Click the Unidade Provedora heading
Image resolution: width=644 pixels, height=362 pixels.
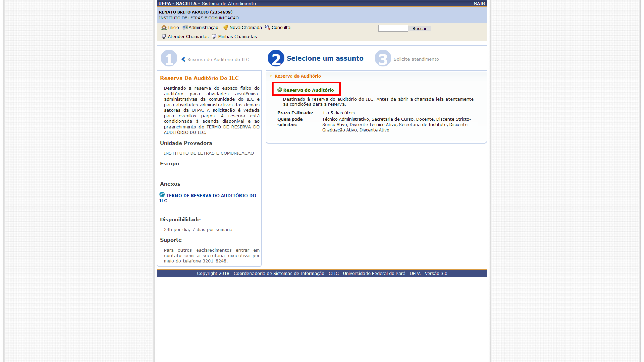click(x=186, y=143)
